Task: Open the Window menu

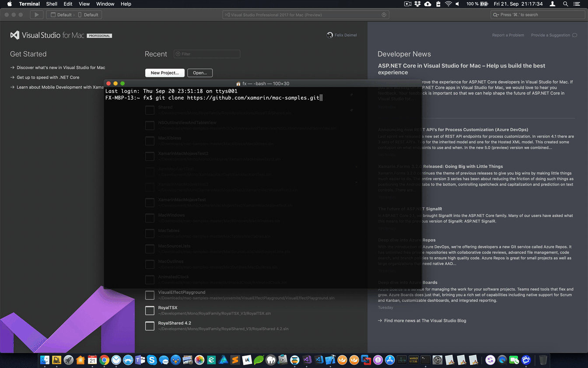Action: pyautogui.click(x=105, y=4)
